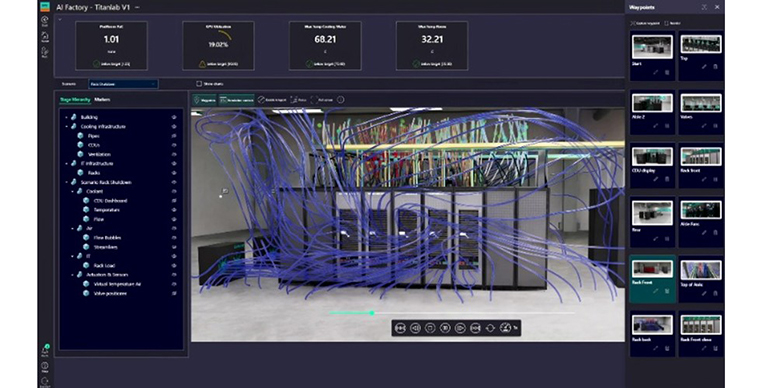Open the Start waypoint thumbnail
The image size is (770, 388).
point(652,47)
